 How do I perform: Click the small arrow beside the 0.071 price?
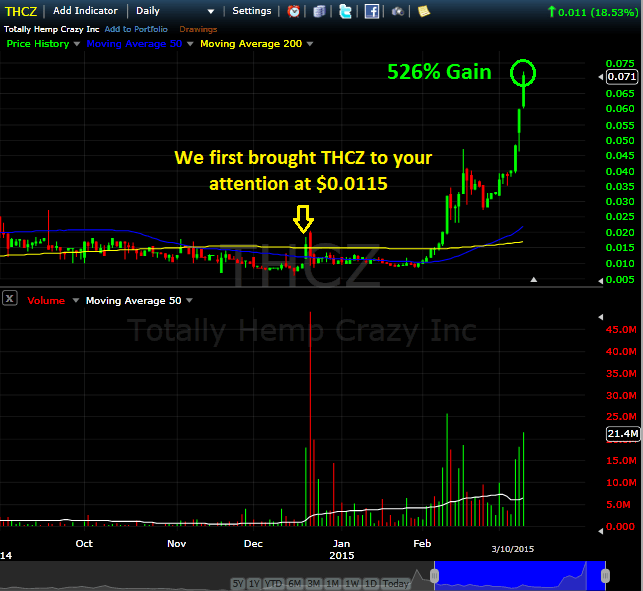click(x=601, y=77)
